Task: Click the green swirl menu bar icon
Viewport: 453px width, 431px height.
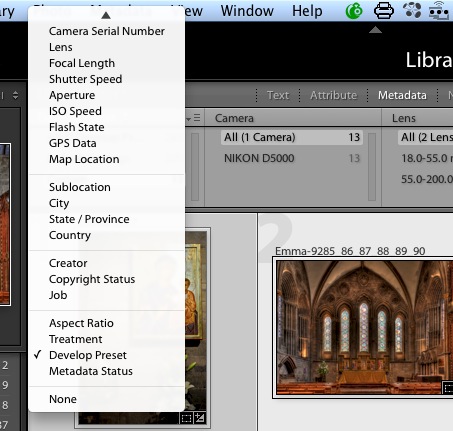Action: click(354, 11)
